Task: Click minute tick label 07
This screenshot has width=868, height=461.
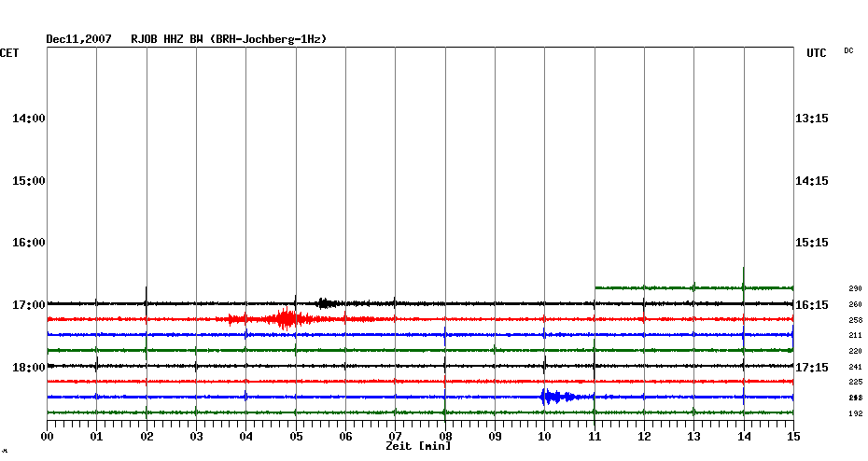Action: click(x=395, y=436)
